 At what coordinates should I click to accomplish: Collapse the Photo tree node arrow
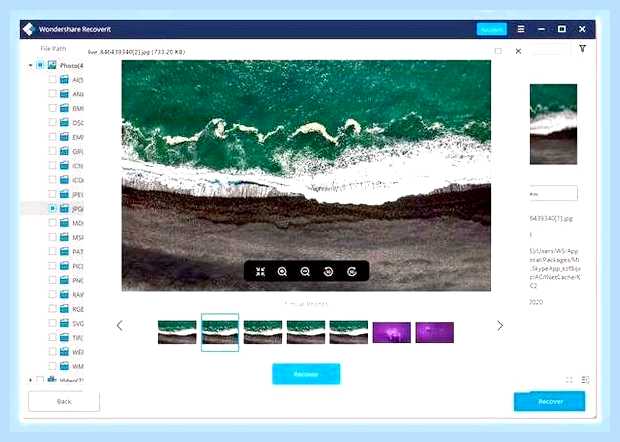tap(30, 65)
